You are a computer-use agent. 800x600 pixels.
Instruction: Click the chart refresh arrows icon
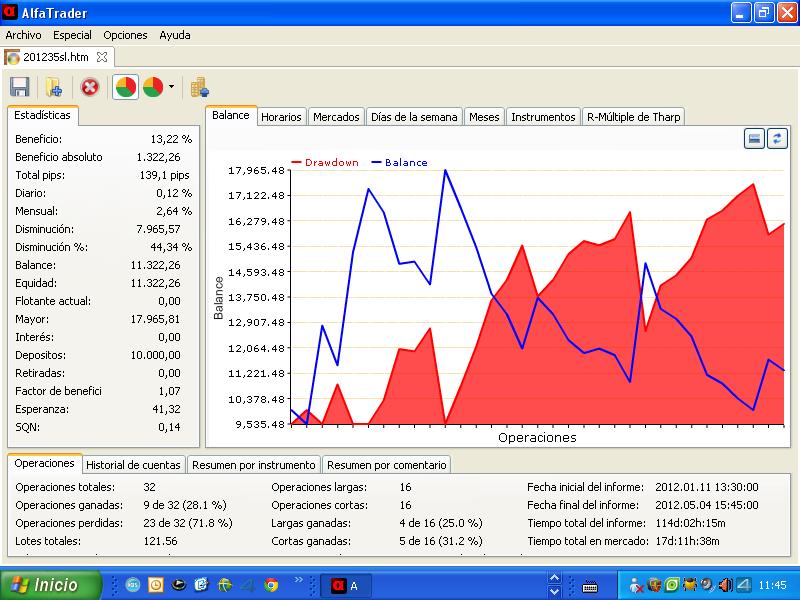(x=777, y=139)
